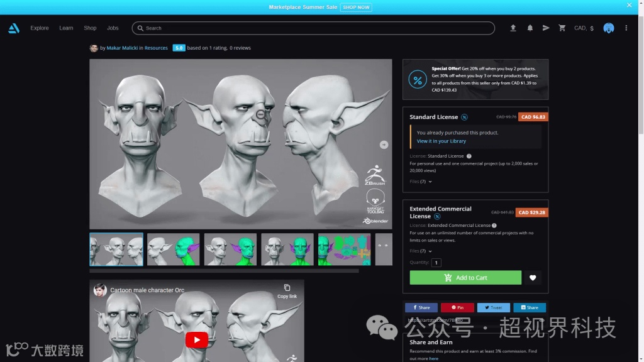Expand Files (7) under Standard License

tap(421, 182)
